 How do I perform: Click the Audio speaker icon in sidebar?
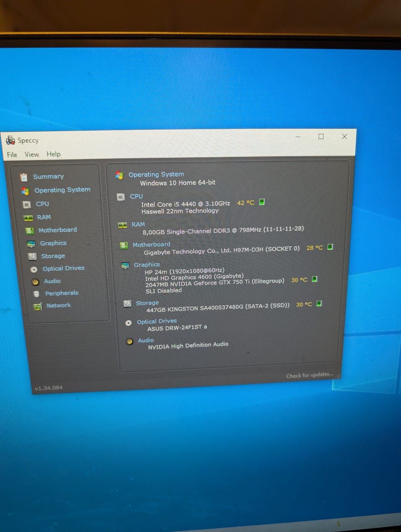point(36,282)
